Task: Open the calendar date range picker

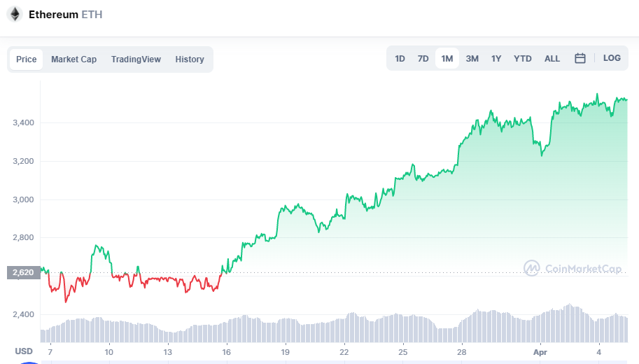Action: pos(580,59)
